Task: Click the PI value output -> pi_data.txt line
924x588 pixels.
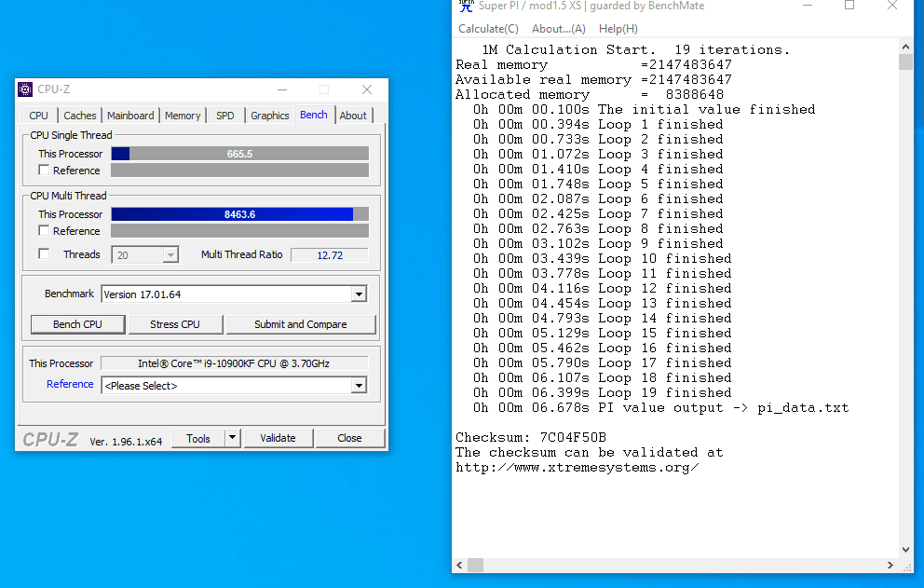Action: 661,408
